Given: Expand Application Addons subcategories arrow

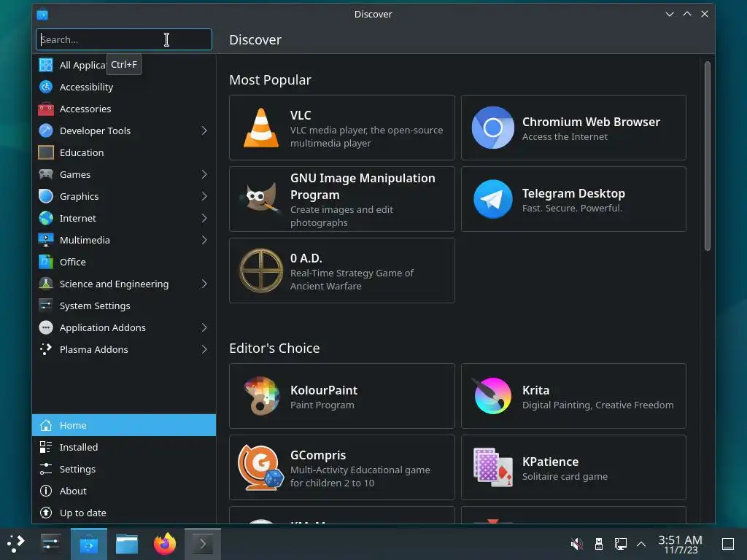Looking at the screenshot, I should (204, 327).
